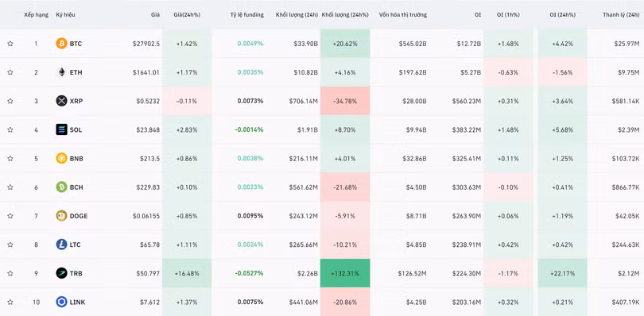This screenshot has height=316, width=644.
Task: Open the XRP symbol link
Action: coord(76,101)
